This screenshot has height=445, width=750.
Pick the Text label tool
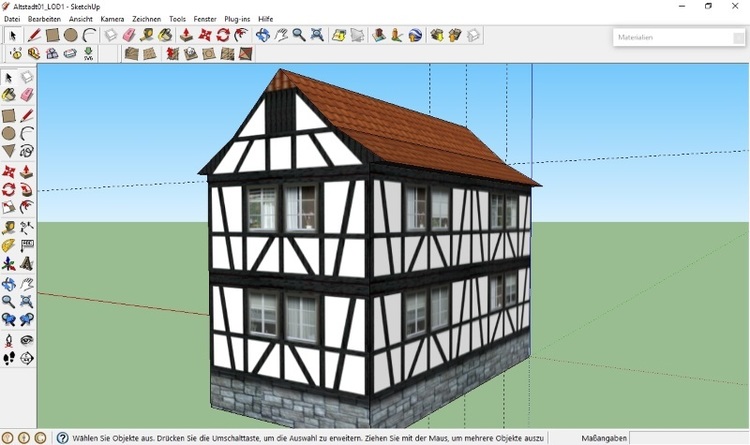[26, 245]
